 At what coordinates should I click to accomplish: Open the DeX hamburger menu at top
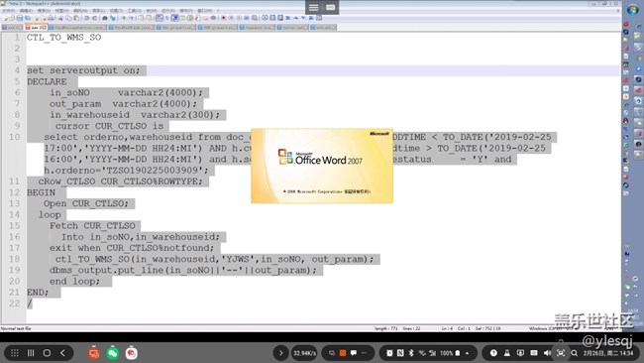pyautogui.click(x=314, y=7)
